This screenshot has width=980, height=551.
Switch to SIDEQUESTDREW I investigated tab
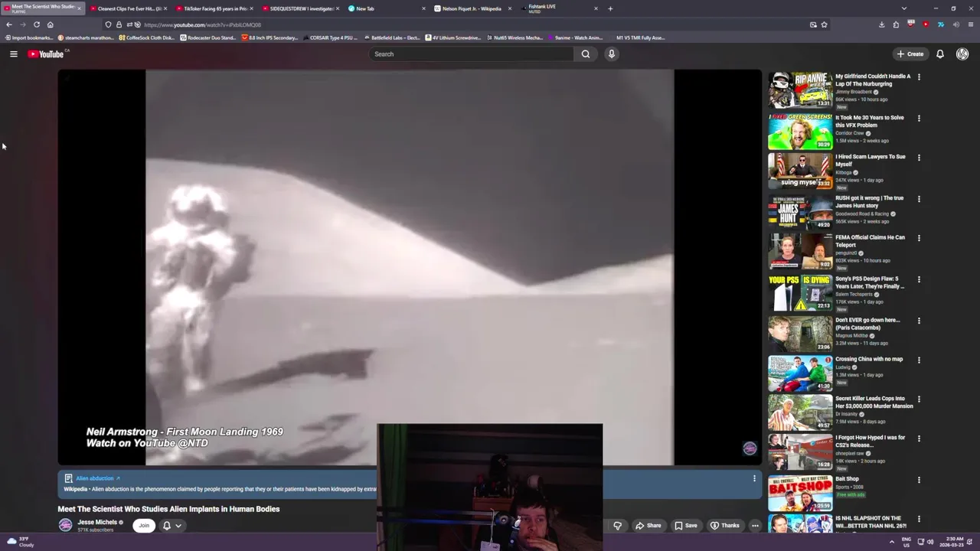click(300, 8)
